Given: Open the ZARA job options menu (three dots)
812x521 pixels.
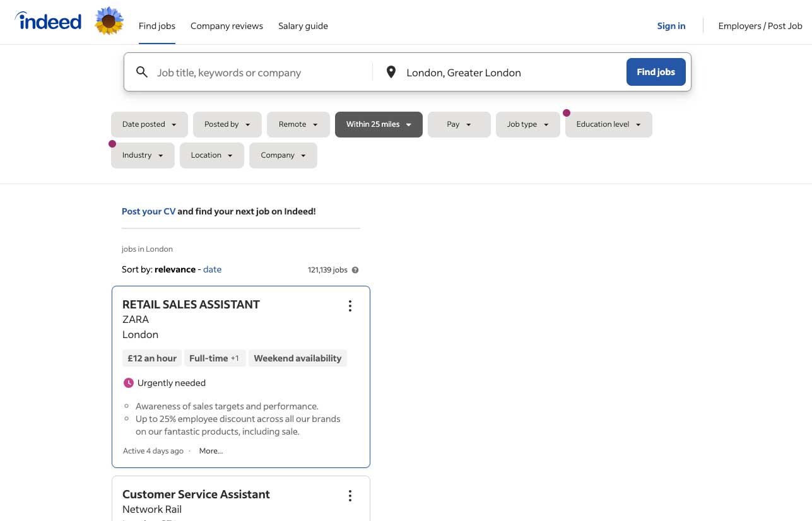Looking at the screenshot, I should click(350, 306).
